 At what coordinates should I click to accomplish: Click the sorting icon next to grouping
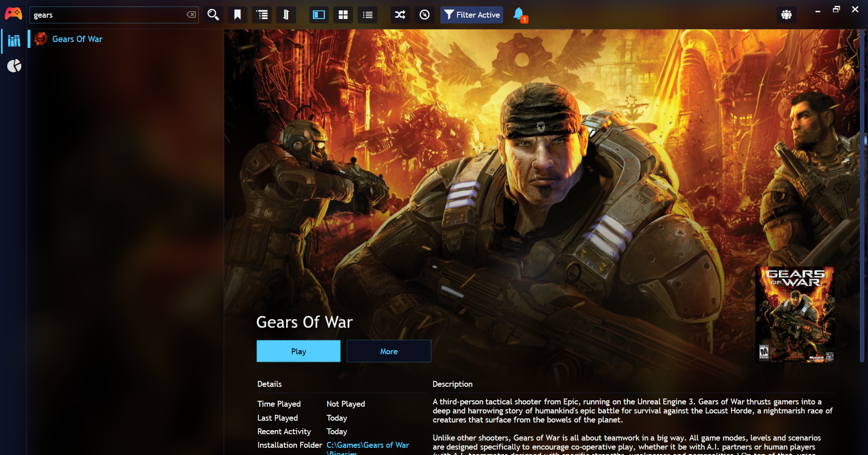pos(286,15)
